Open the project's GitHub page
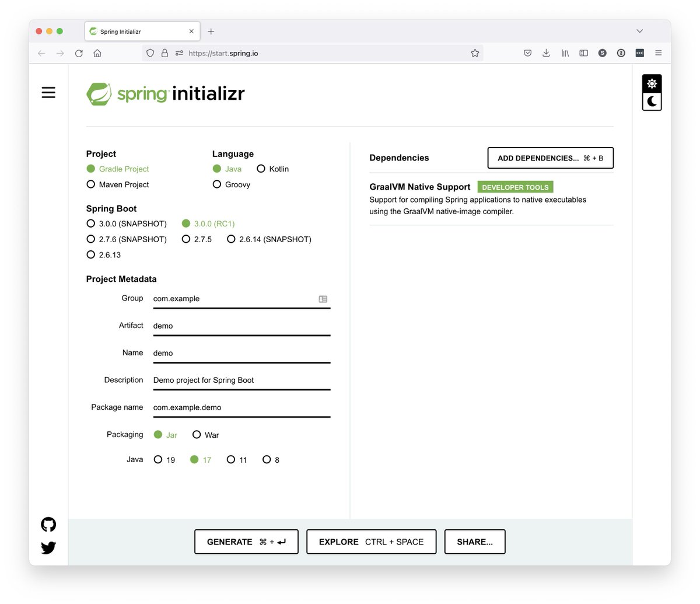 coord(48,525)
